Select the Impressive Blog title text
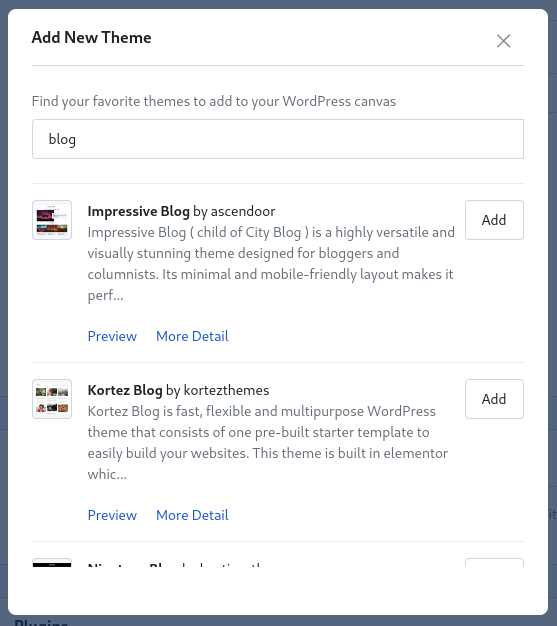The width and height of the screenshot is (557, 626). 139,211
